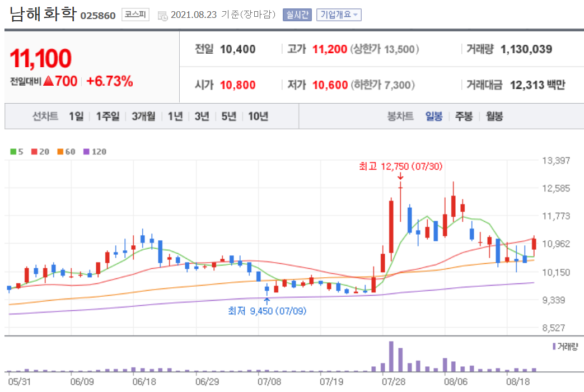Click the 실시간 button
584x392 pixels.
tap(297, 15)
